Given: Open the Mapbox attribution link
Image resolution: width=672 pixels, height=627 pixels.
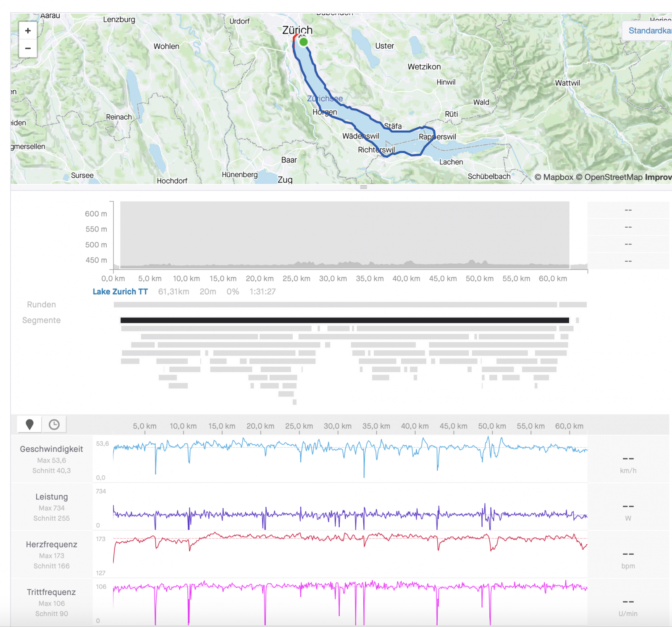Looking at the screenshot, I should [554, 177].
